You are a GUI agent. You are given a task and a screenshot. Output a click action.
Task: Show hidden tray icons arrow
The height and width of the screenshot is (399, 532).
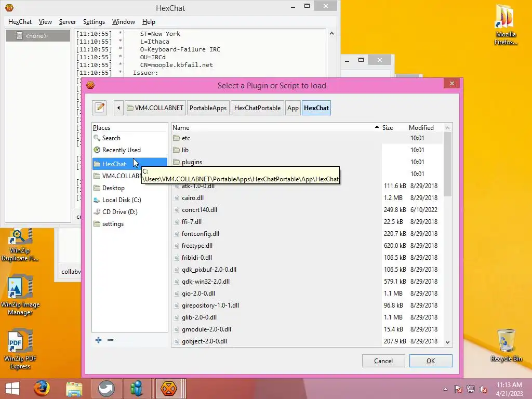tap(445, 389)
